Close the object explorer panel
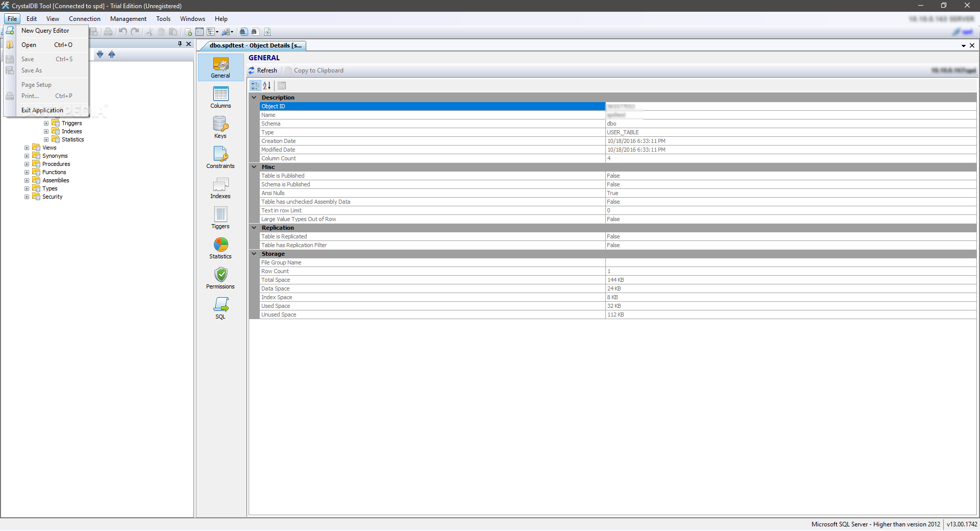 (x=189, y=44)
